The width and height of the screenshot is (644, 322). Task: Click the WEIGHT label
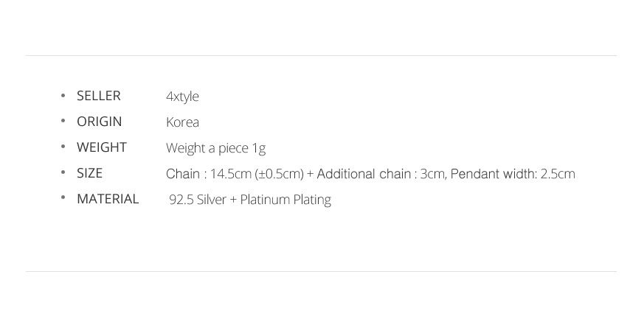pos(102,147)
